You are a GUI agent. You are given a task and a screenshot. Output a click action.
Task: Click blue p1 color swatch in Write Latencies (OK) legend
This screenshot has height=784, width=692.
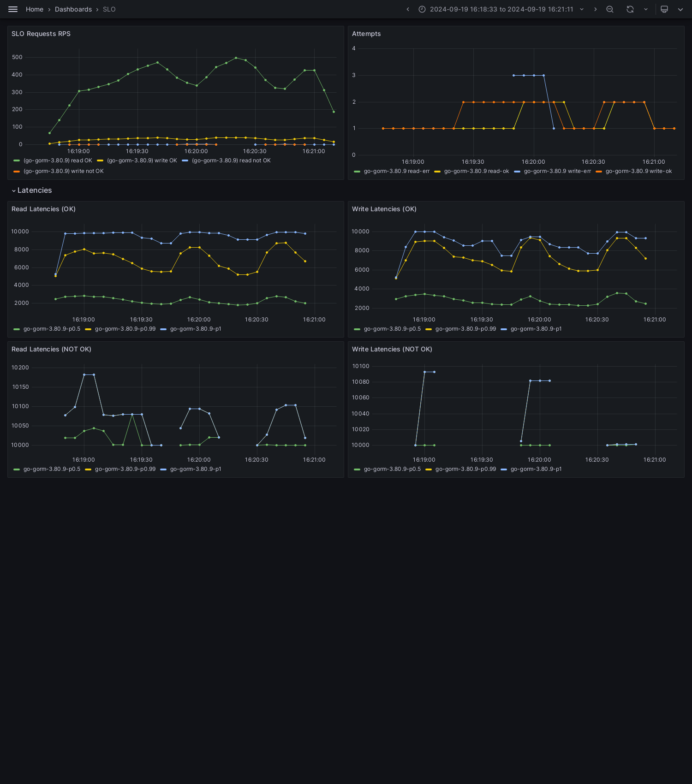[x=504, y=329]
